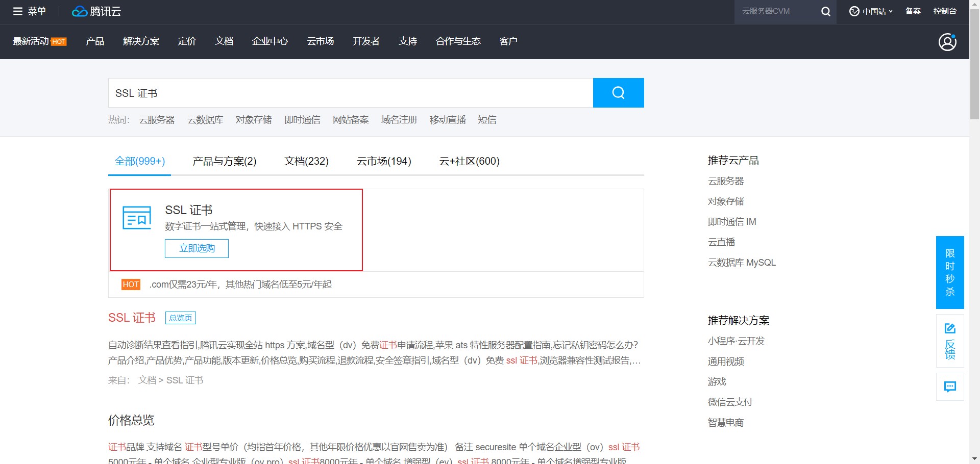Open the 解决方案 menu

141,41
